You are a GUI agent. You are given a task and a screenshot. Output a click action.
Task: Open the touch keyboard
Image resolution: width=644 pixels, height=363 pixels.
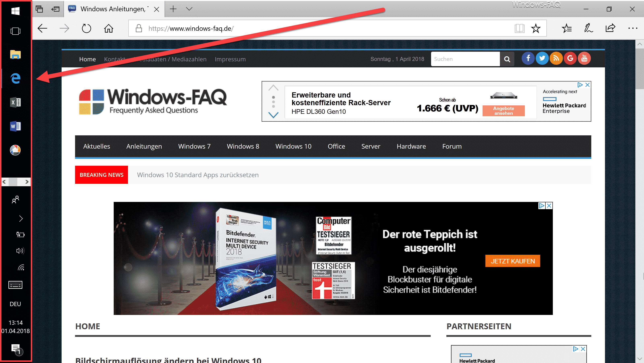click(15, 285)
